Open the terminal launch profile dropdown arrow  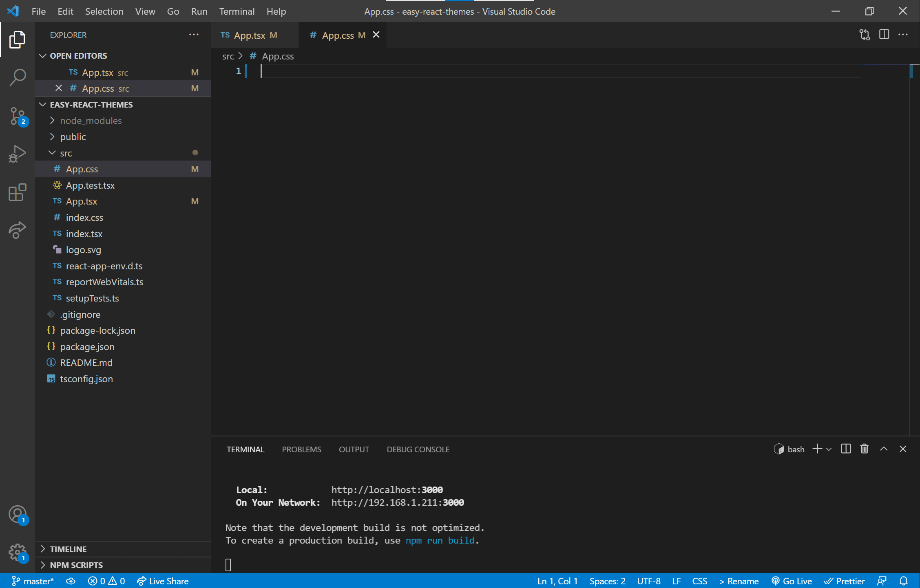[829, 449]
